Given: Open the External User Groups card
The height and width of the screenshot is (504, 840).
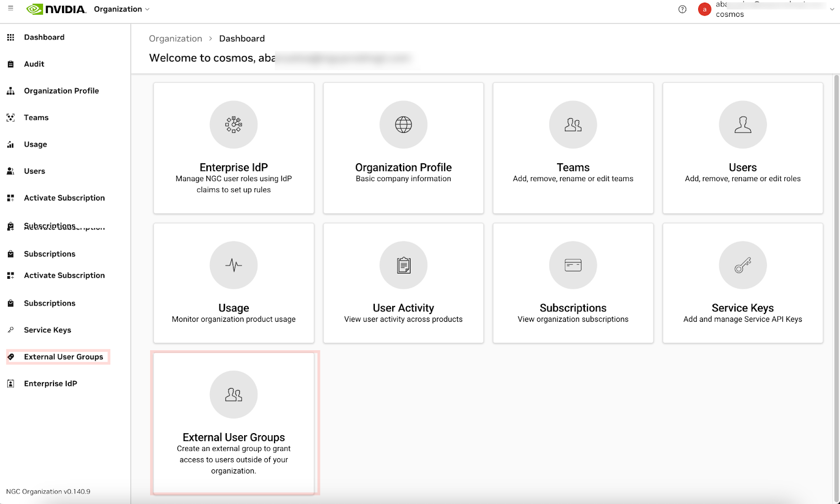Looking at the screenshot, I should 234,423.
